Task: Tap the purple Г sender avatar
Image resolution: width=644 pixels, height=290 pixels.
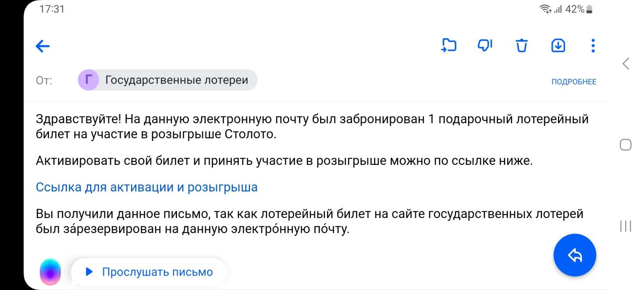Action: click(x=88, y=80)
